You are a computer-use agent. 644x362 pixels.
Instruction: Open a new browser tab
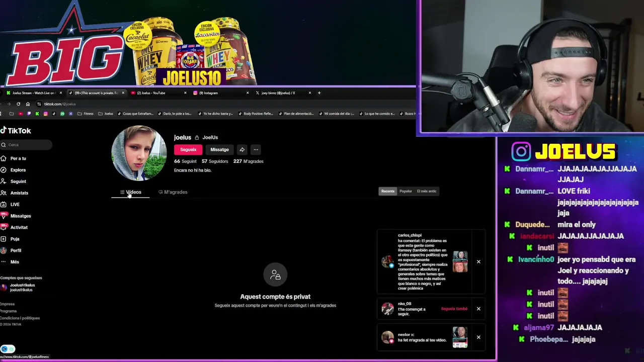(x=319, y=93)
